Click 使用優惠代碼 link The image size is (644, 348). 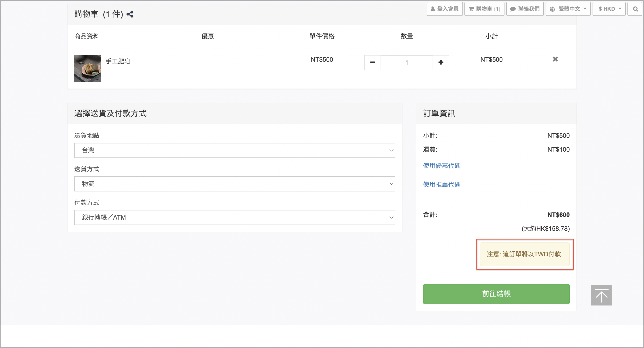tap(441, 166)
